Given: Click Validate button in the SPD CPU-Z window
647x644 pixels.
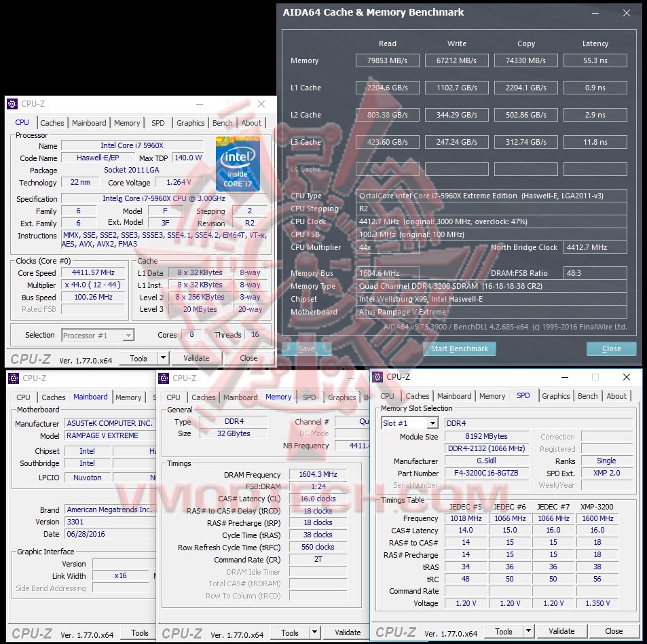Looking at the screenshot, I should 561,631.
